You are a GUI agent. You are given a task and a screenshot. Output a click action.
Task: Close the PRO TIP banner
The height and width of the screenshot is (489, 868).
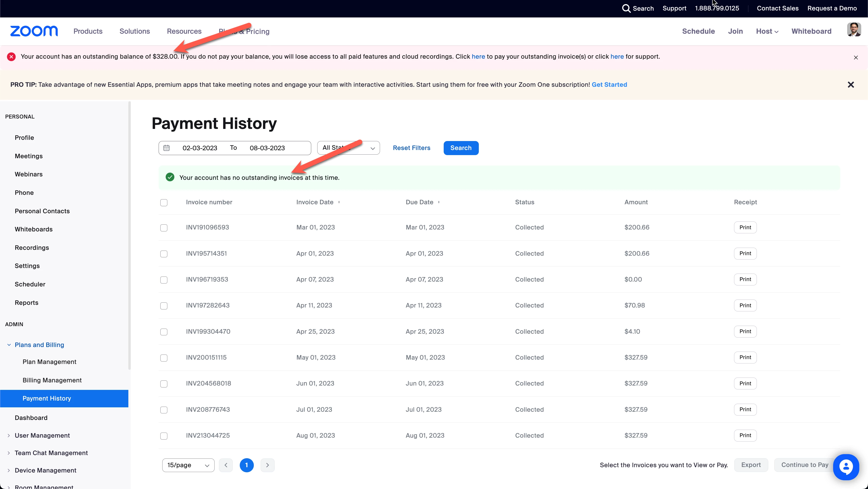(851, 85)
